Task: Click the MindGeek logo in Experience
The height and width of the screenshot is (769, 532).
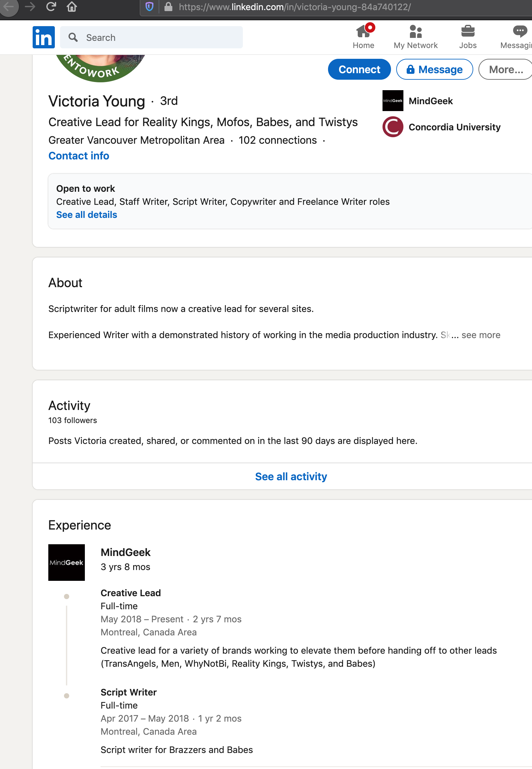Action: 67,562
